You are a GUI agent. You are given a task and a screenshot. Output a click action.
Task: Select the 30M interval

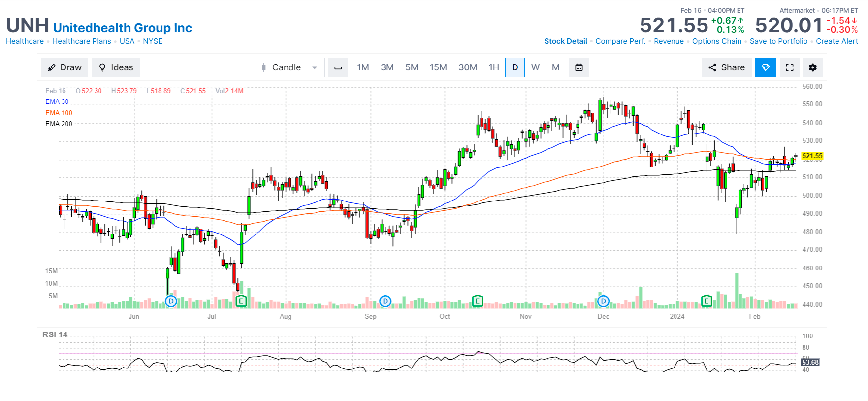click(x=468, y=67)
